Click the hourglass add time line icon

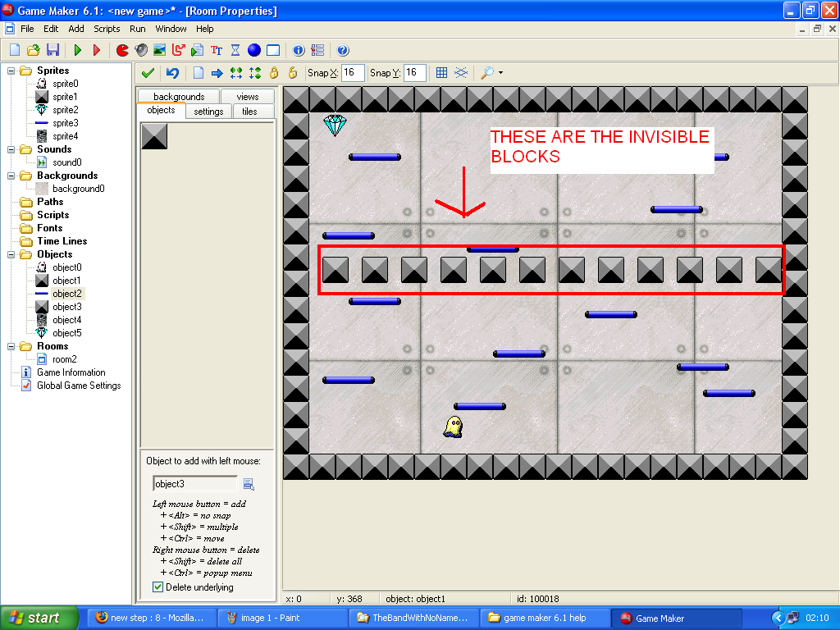[235, 50]
